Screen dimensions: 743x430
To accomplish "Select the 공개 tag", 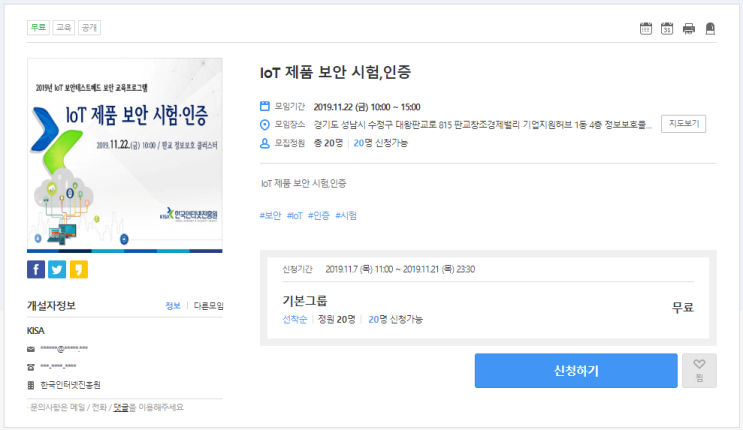I will pyautogui.click(x=89, y=27).
